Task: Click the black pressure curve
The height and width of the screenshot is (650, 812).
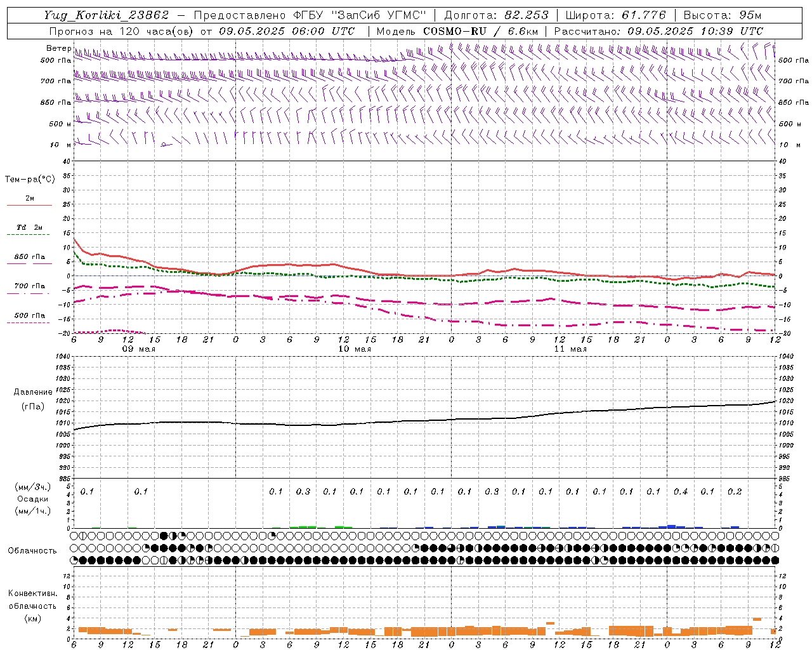Action: 424,420
